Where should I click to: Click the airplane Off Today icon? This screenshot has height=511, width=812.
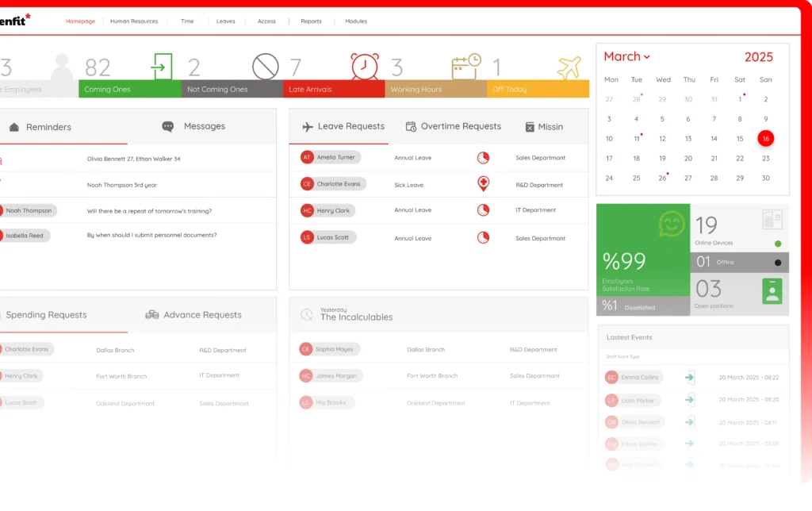[569, 67]
